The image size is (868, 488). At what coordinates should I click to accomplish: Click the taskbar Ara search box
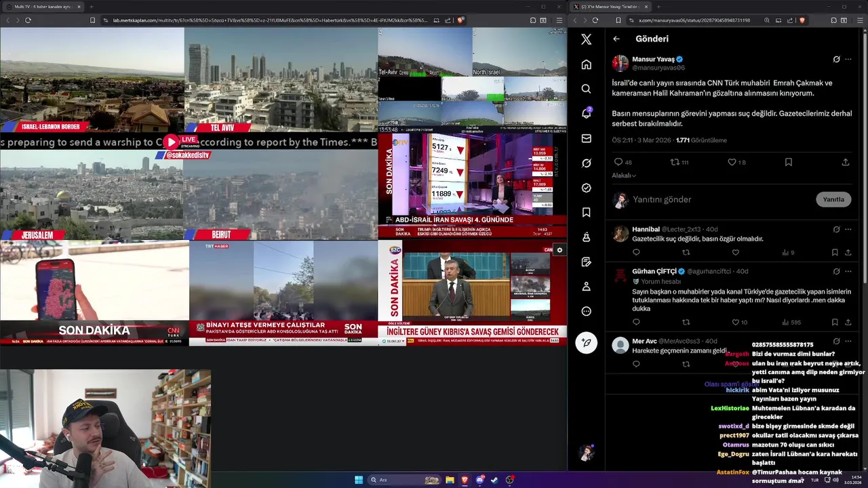point(403,480)
